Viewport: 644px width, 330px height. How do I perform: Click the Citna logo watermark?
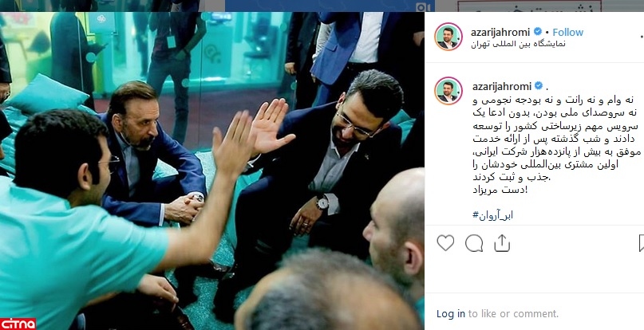[18, 324]
